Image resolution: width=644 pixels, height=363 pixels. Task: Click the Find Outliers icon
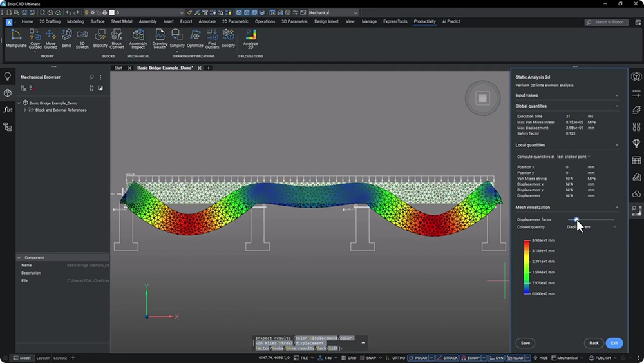(213, 35)
